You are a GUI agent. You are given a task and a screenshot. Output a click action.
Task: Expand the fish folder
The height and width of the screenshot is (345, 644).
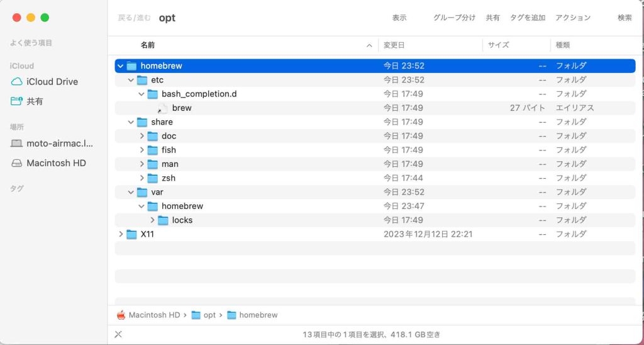tap(142, 150)
